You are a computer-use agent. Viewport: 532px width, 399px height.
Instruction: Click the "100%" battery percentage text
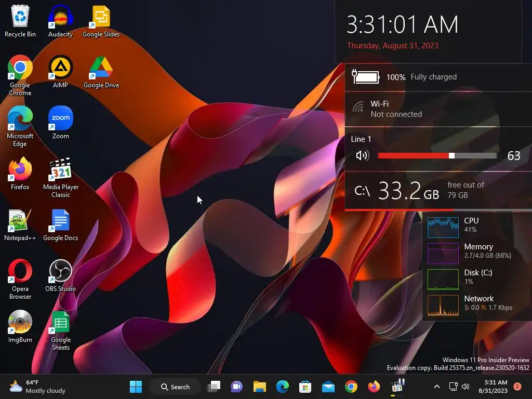click(396, 77)
